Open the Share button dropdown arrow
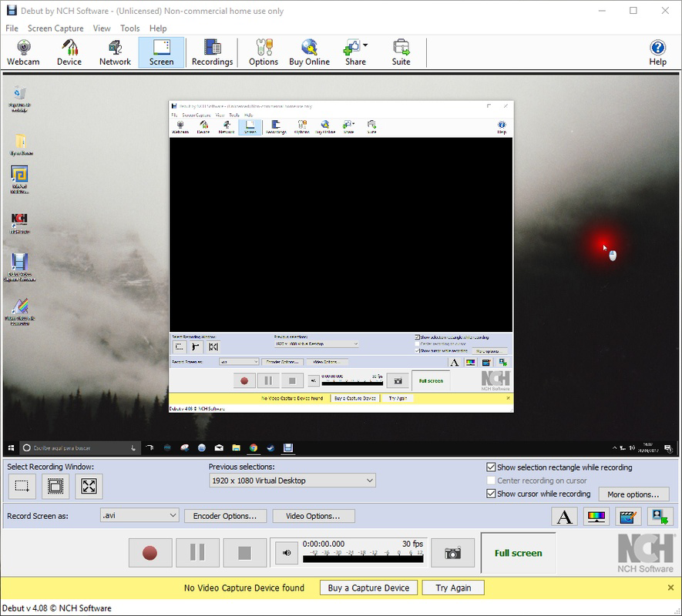Image resolution: width=682 pixels, height=616 pixels. click(x=365, y=45)
